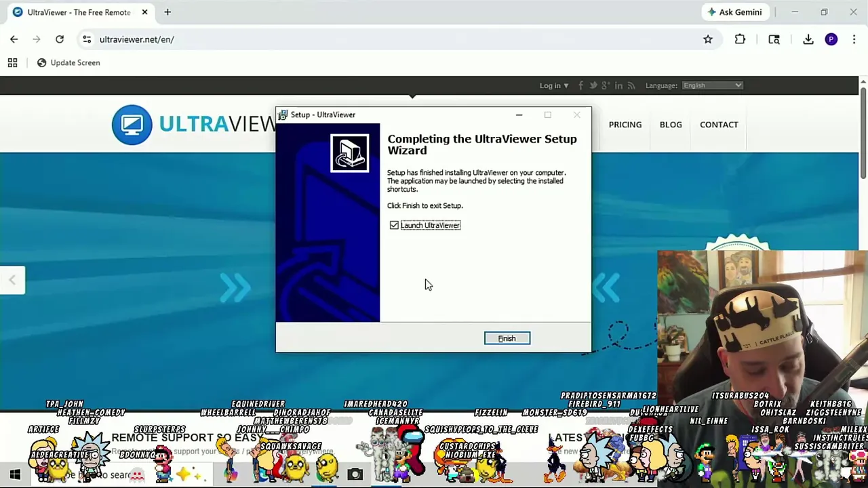Image resolution: width=868 pixels, height=488 pixels.
Task: Open the Language English dropdown
Action: (712, 85)
